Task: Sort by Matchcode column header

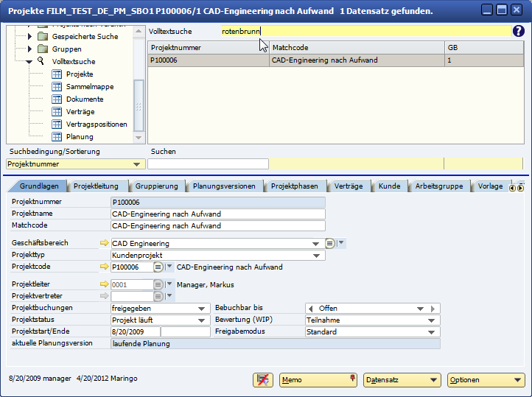Action: tap(357, 47)
